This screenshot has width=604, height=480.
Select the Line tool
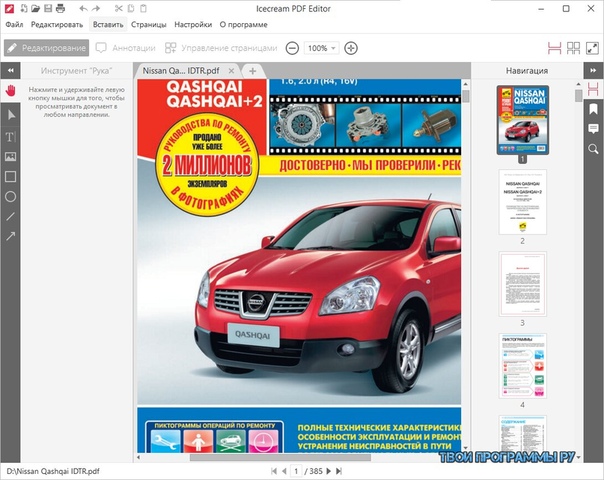click(10, 217)
